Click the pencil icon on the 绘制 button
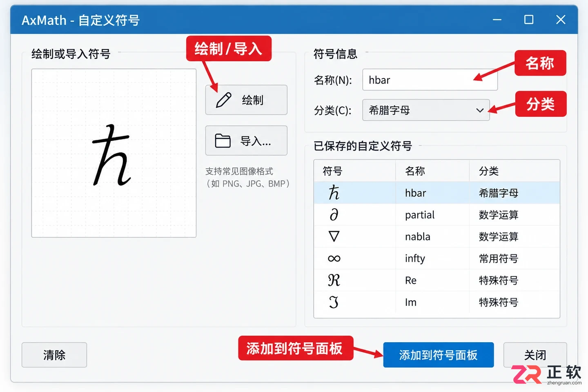Image resolution: width=588 pixels, height=392 pixels. pos(224,100)
